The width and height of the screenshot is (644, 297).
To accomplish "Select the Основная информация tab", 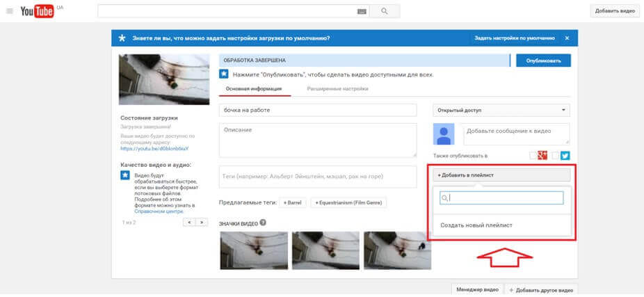I will pos(253,89).
